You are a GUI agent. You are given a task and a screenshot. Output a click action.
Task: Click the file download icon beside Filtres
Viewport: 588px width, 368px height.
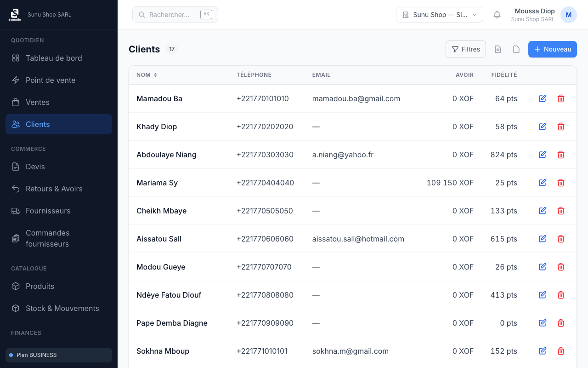(x=498, y=49)
